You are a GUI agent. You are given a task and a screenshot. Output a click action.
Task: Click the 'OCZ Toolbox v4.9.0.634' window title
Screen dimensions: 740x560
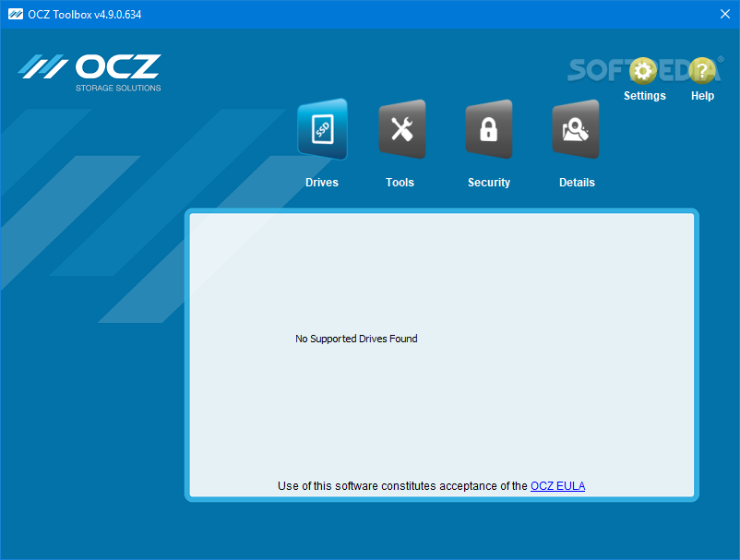[x=85, y=15]
